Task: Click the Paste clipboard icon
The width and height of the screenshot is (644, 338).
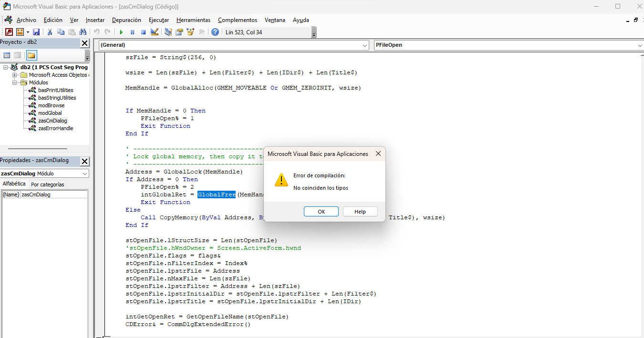Action: (x=72, y=32)
